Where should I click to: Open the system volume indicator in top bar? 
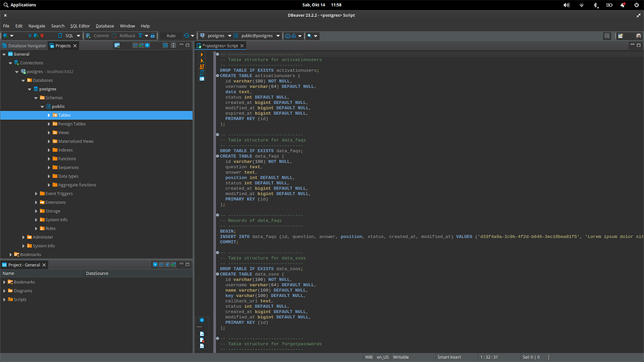pyautogui.click(x=567, y=5)
